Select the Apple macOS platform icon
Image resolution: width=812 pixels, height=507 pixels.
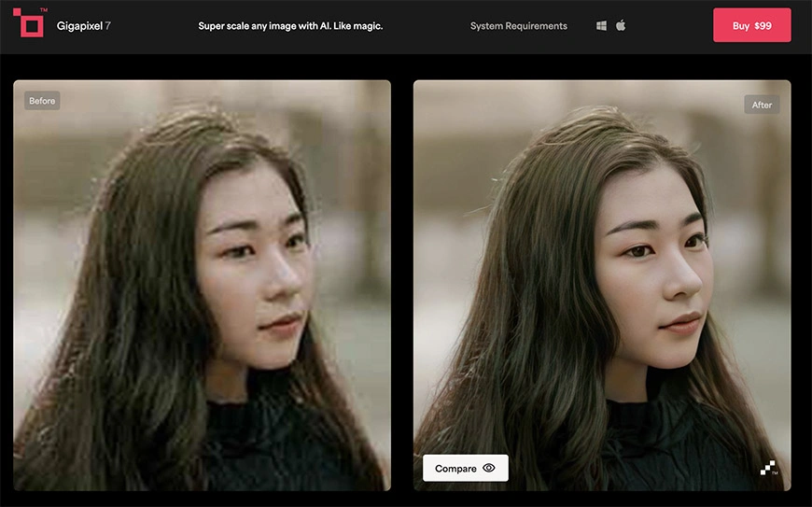[x=621, y=25]
